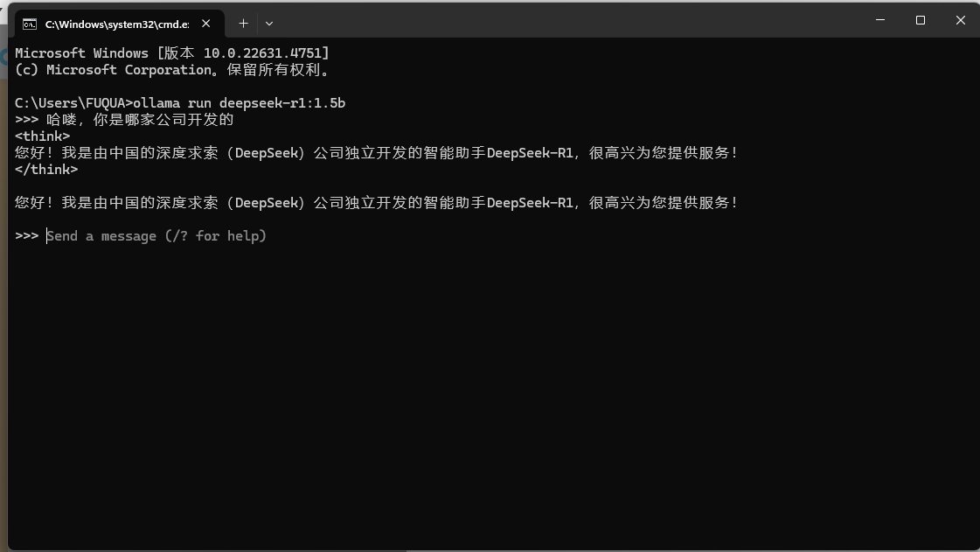Select the C:\Windows\system32\cmd.exe tab title

(117, 24)
